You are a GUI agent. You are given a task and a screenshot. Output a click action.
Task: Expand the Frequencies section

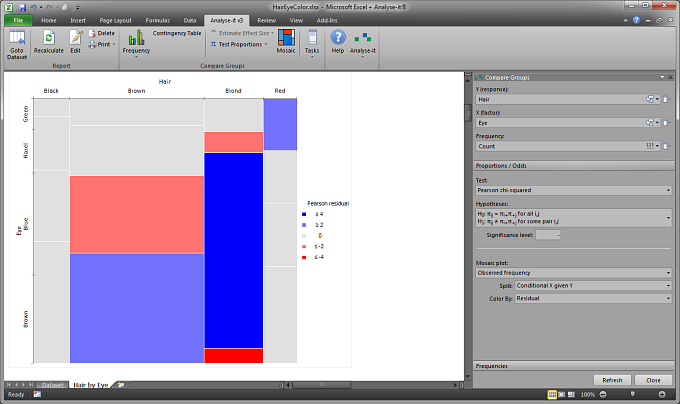pos(574,366)
